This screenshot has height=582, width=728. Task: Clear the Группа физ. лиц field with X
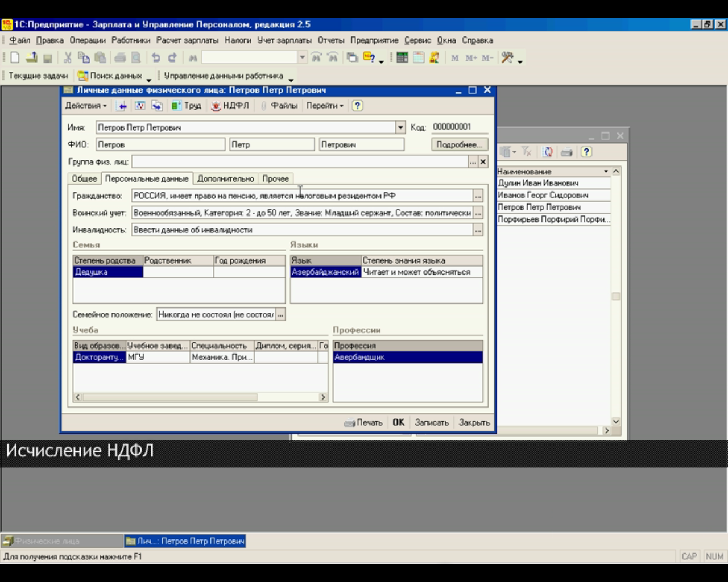[x=483, y=162]
